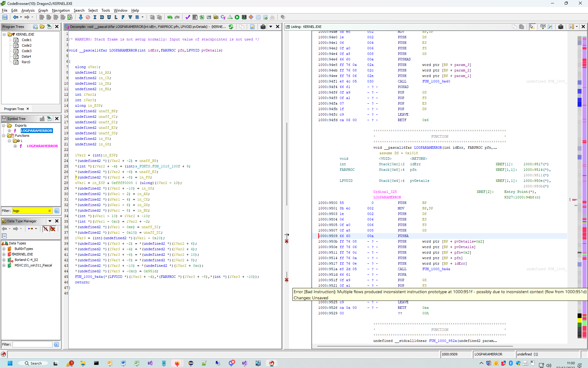Collapse the Functions folder in Symbol Tree
Screen dimensions: 588x368
(3, 136)
